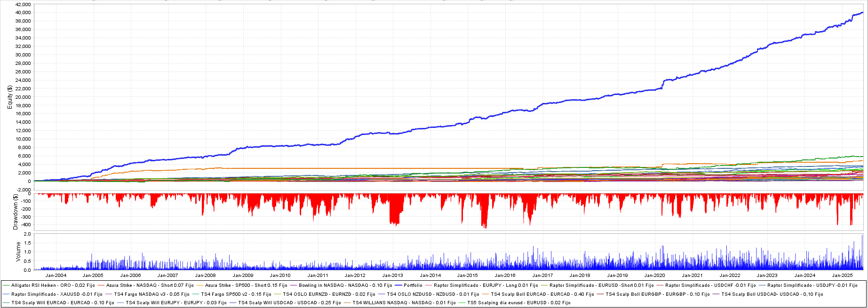
Task: Select TS4 Scalp Will EURJPY legend label
Action: tap(176, 303)
